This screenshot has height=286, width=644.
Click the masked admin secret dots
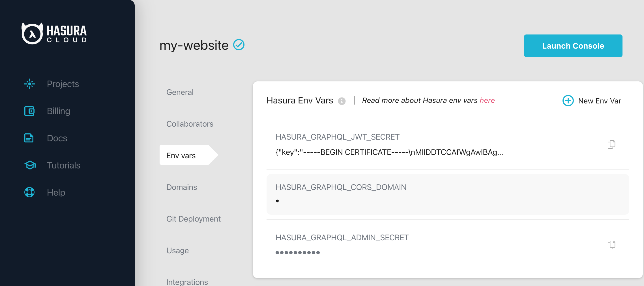298,253
